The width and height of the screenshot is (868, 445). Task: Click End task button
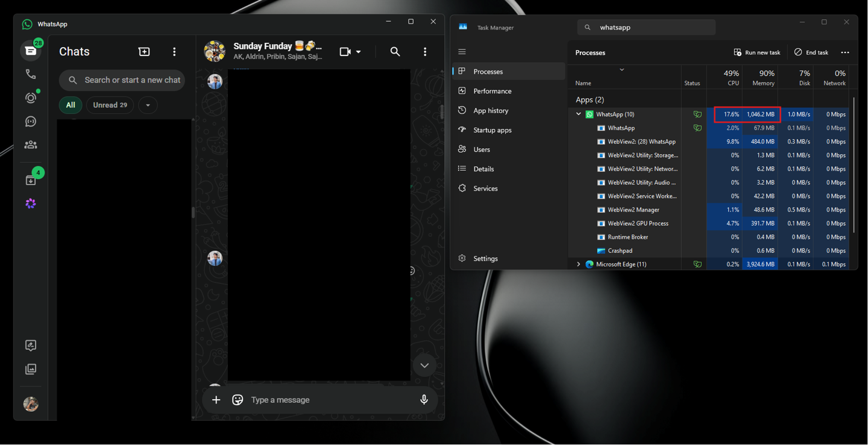811,52
